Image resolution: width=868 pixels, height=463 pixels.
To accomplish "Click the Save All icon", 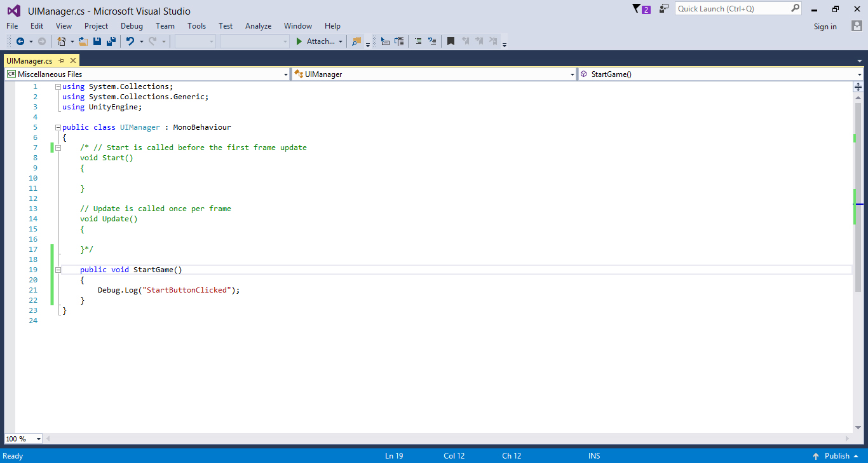I will (x=111, y=41).
